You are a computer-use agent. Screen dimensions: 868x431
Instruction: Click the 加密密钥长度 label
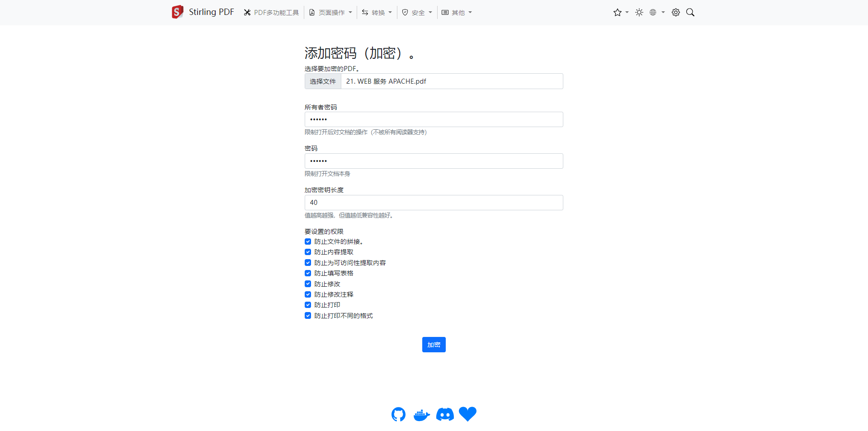[324, 190]
